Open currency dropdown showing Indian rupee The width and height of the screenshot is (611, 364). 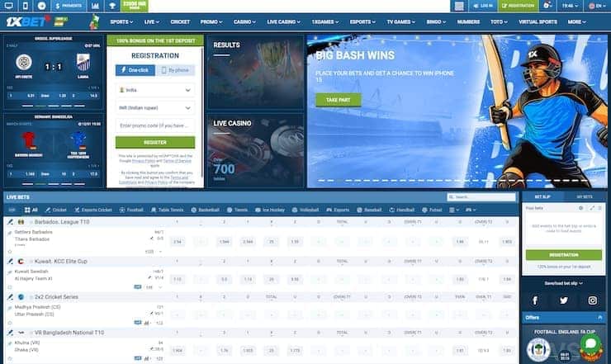155,108
